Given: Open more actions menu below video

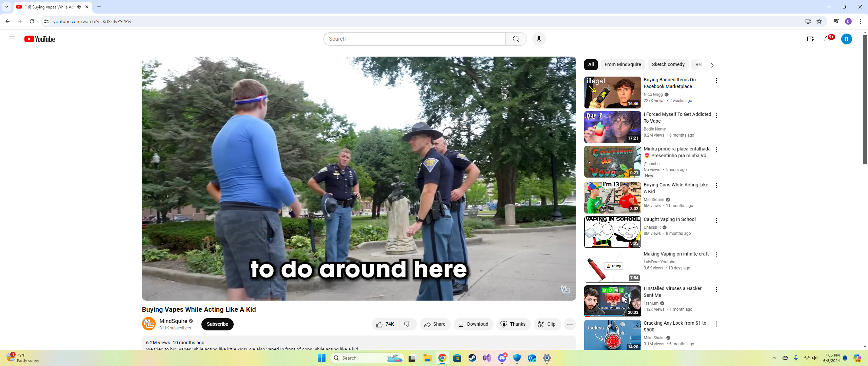Looking at the screenshot, I should [570, 324].
